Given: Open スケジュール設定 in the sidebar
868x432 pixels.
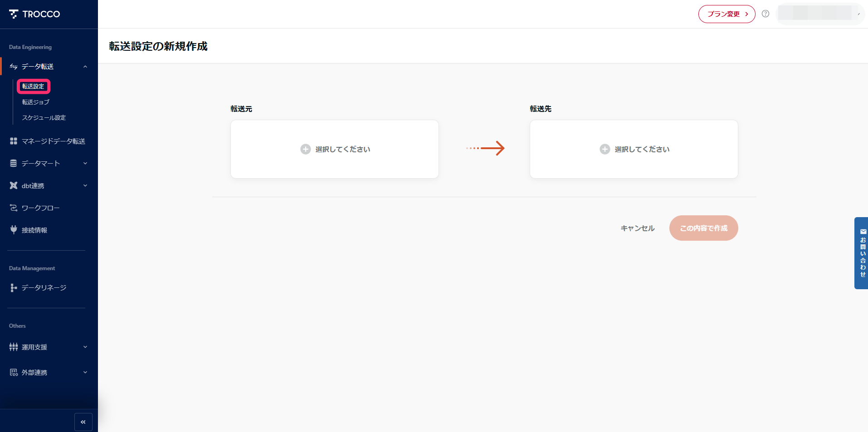Looking at the screenshot, I should click(x=44, y=117).
